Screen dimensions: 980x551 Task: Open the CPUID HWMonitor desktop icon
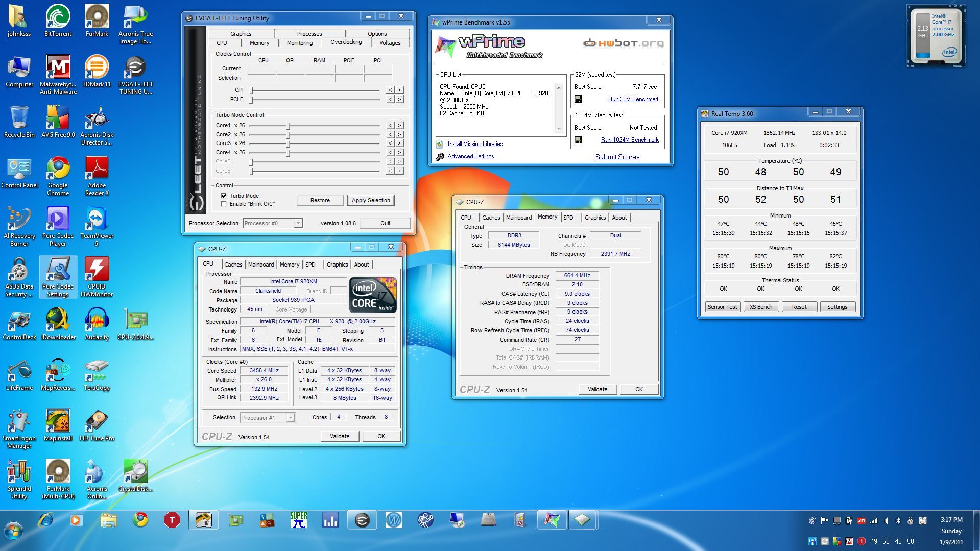click(x=97, y=277)
